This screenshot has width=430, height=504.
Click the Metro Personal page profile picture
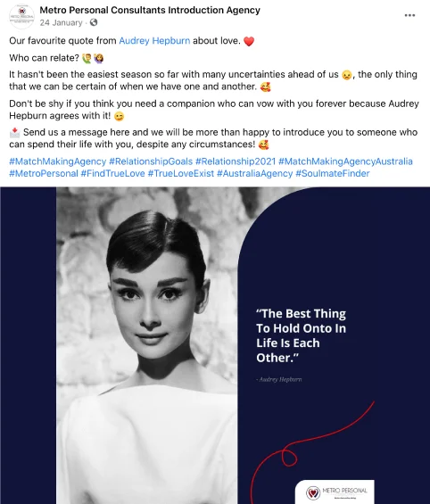21,16
